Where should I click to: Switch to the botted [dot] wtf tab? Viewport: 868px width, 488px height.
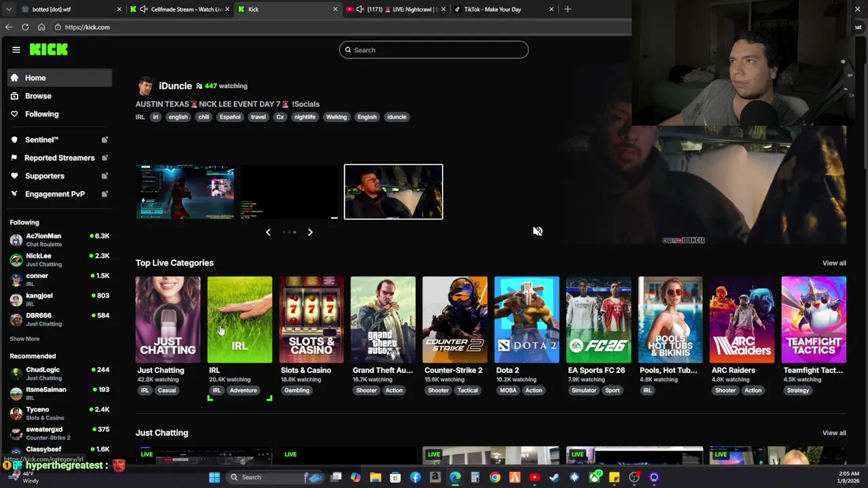(x=71, y=9)
